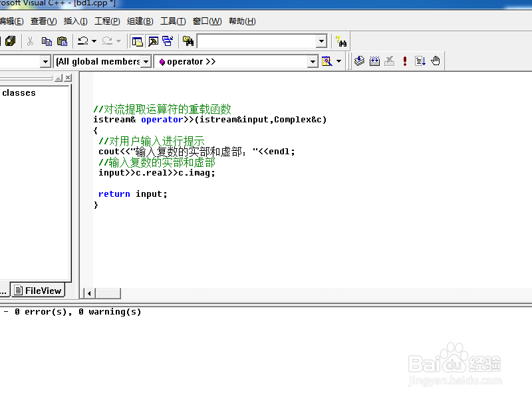Click the 0 error(s), 0 warning(s) output
This screenshot has height=399, width=532.
coord(77,312)
